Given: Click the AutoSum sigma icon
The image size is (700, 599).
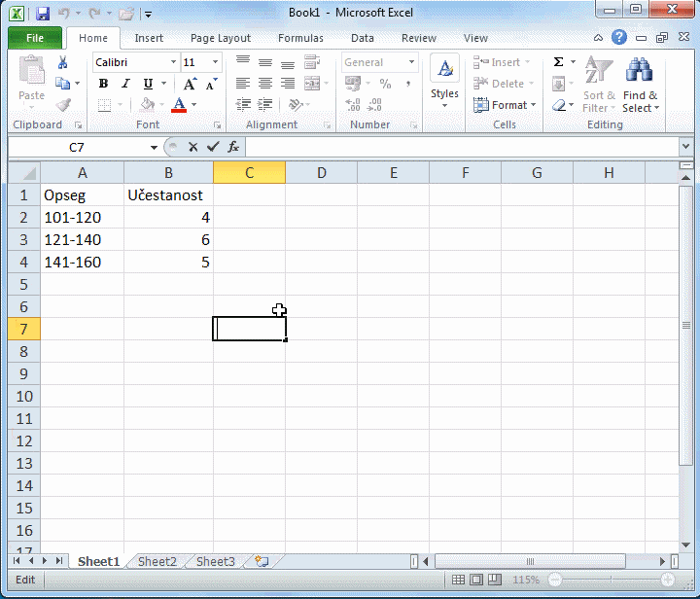Looking at the screenshot, I should pyautogui.click(x=558, y=62).
